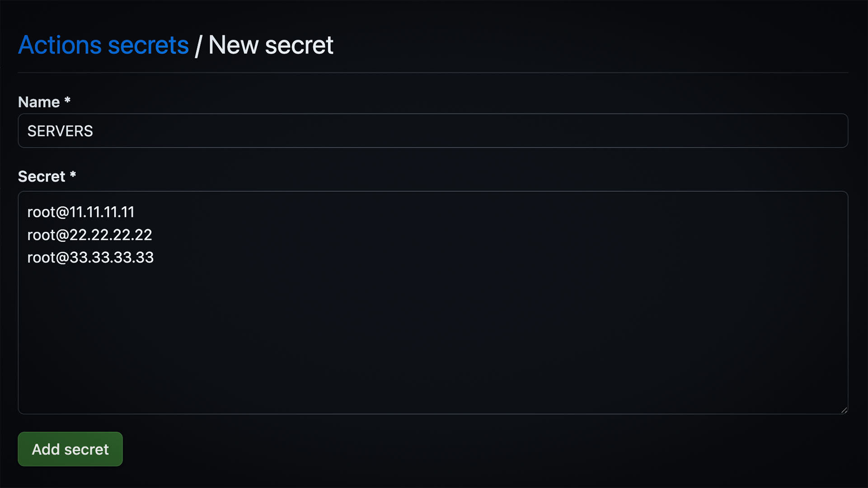
Task: Place cursor on the root@33.33.33.33 line
Action: (x=90, y=258)
